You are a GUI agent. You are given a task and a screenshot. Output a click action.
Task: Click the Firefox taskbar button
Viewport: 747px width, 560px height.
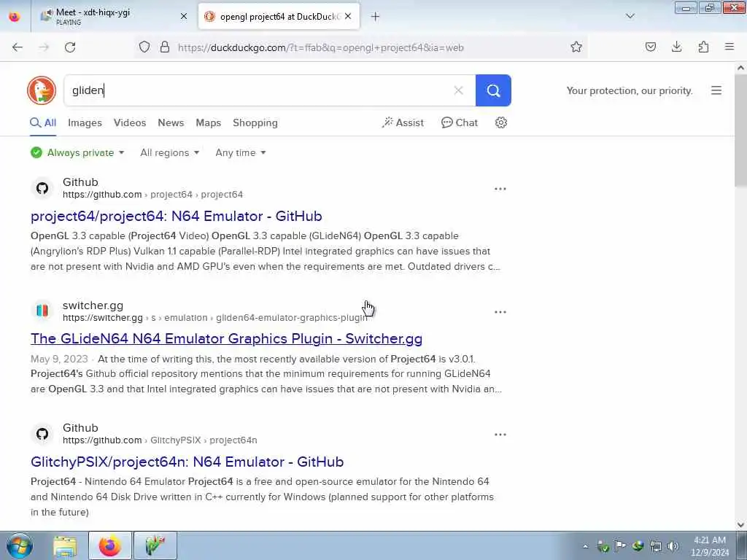(110, 545)
